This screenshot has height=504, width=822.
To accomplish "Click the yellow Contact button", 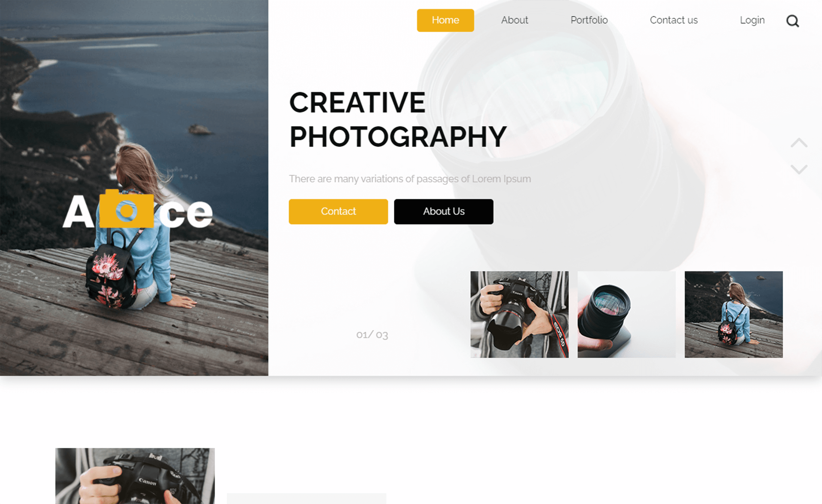I will click(338, 211).
